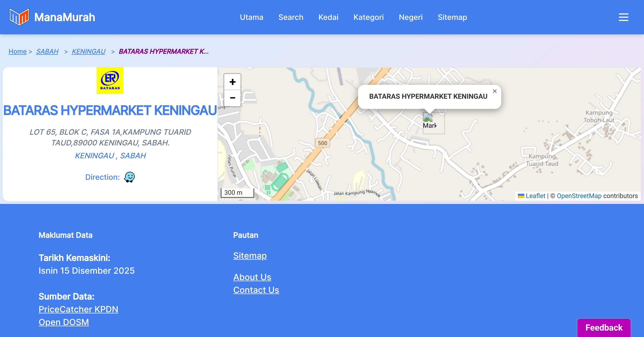Click the map marker image
This screenshot has height=337, width=644.
click(x=428, y=118)
